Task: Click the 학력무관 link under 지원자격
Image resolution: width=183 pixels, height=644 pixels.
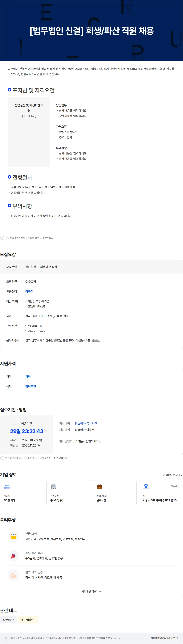Action: pos(31,387)
